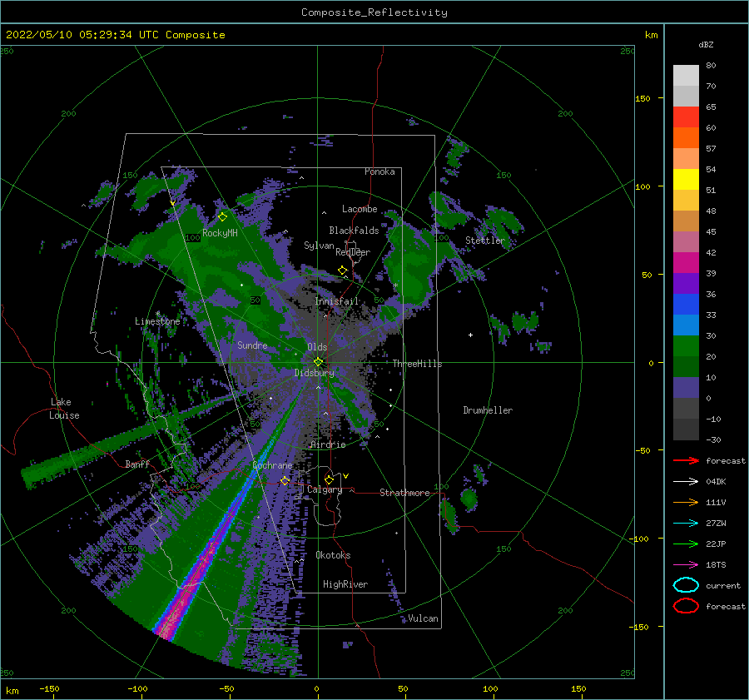
Task: Click the Didsbury city label
Action: click(x=314, y=373)
